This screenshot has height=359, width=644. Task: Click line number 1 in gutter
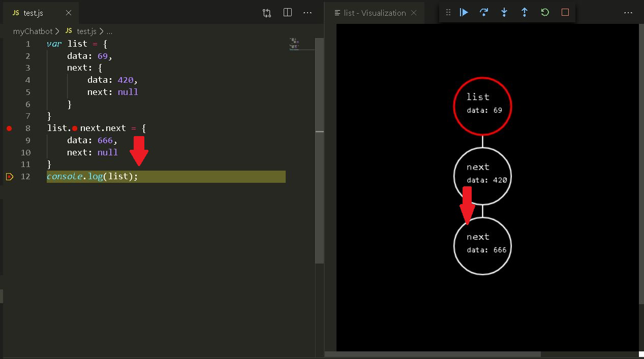27,44
